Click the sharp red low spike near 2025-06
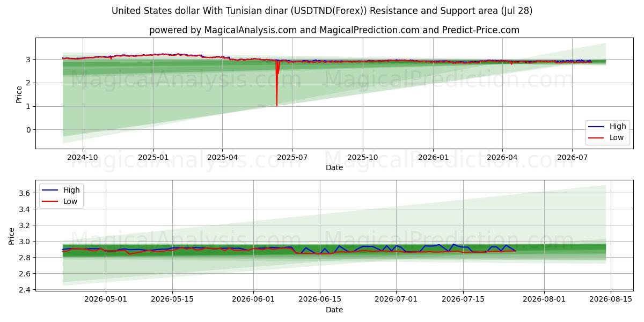Viewport: 644px width, 322px height. tap(277, 83)
